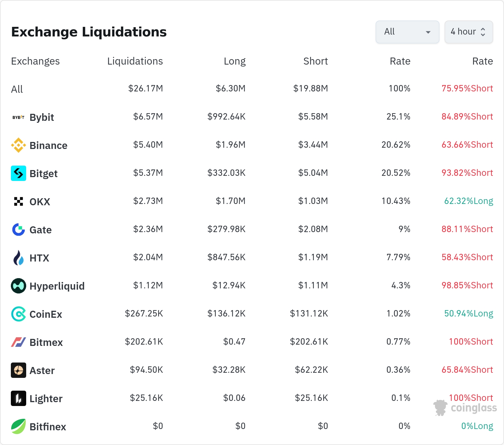The image size is (504, 445).
Task: Click the Binance diamond logo icon
Action: click(19, 145)
